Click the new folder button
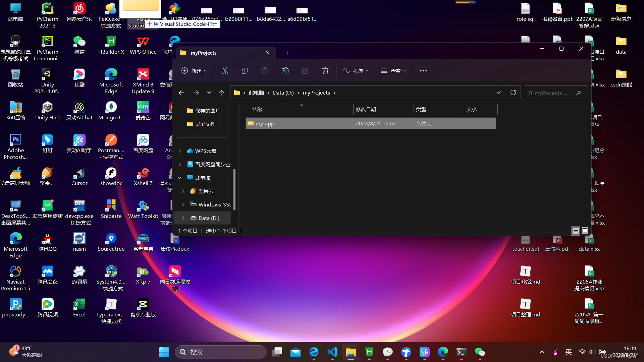This screenshot has width=644, height=362. click(194, 71)
